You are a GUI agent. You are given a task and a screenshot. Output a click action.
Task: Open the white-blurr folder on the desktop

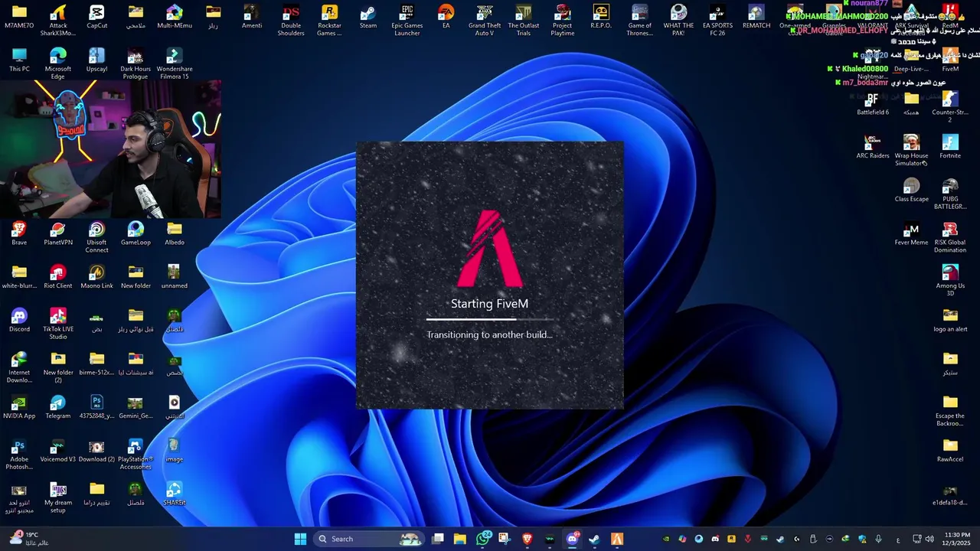tap(19, 278)
